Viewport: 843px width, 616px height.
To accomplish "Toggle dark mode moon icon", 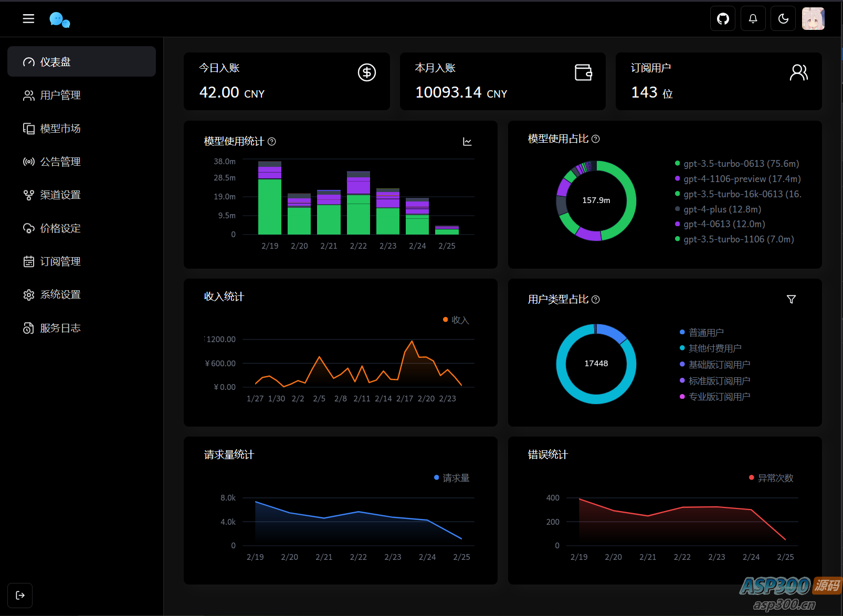I will point(783,19).
